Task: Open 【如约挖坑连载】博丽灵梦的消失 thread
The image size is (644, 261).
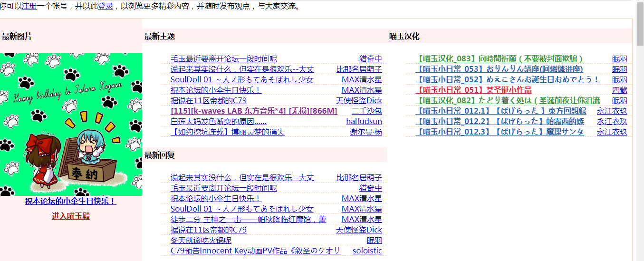Action: pyautogui.click(x=228, y=132)
